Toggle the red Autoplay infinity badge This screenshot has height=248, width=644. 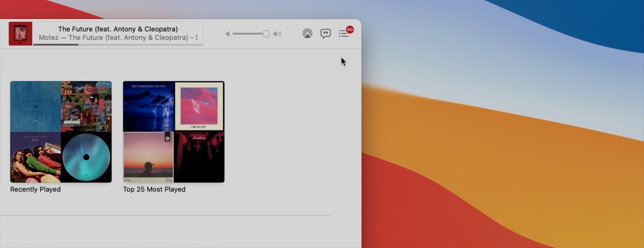click(350, 30)
